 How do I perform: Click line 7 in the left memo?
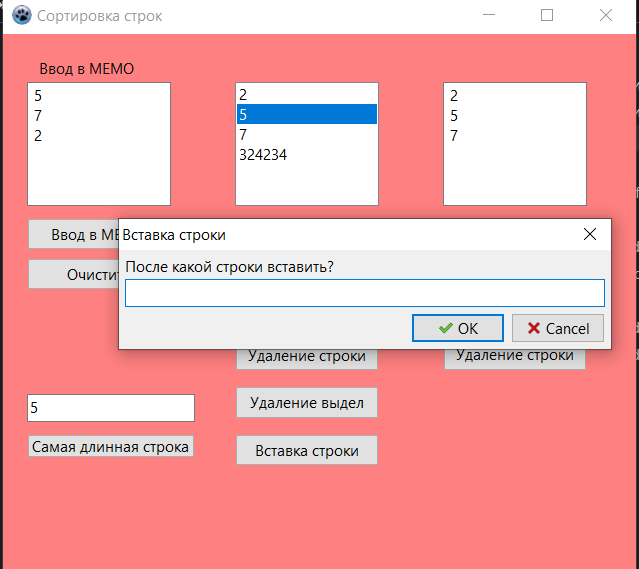[x=38, y=116]
